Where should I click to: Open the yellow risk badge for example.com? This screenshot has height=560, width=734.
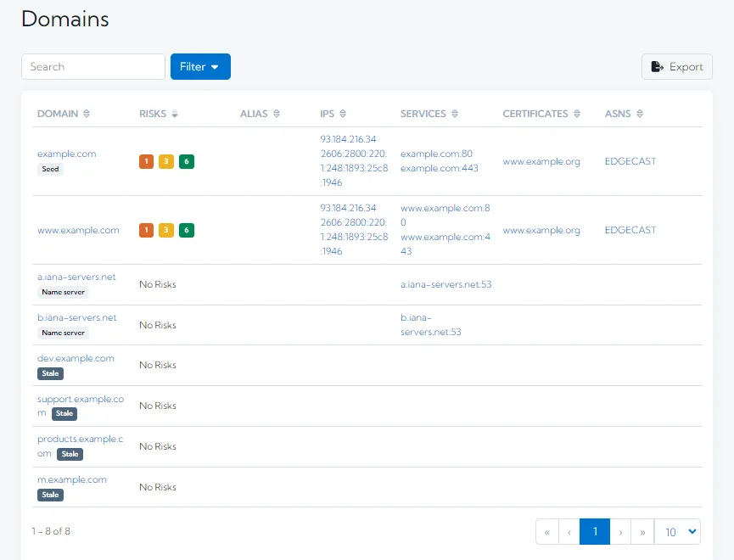pos(166,161)
